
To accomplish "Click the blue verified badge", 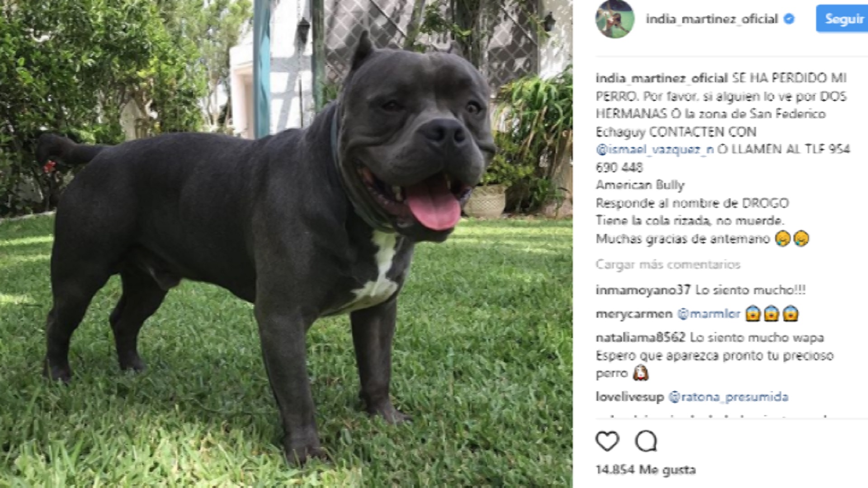I will coord(789,19).
